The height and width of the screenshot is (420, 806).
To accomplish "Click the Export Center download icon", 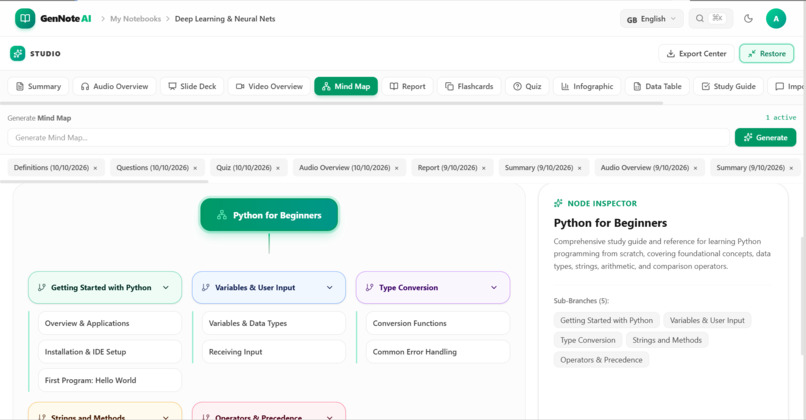I will [x=671, y=53].
